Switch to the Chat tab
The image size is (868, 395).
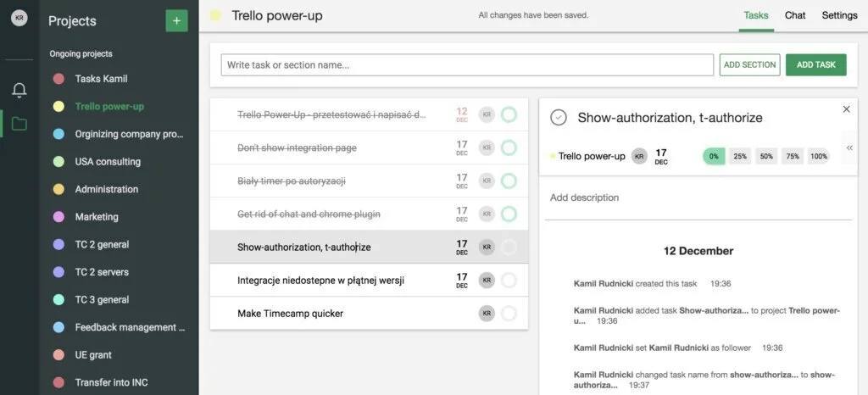tap(795, 15)
